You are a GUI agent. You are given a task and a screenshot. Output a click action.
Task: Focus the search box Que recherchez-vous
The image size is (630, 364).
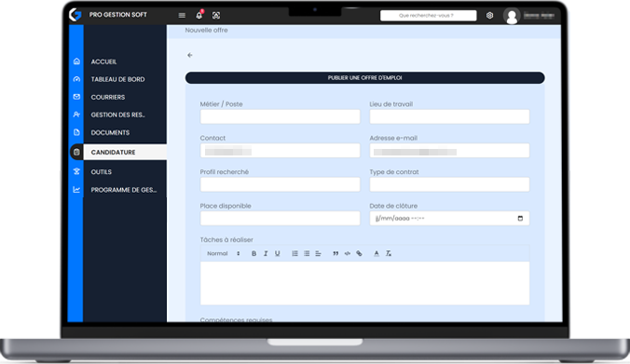(429, 16)
